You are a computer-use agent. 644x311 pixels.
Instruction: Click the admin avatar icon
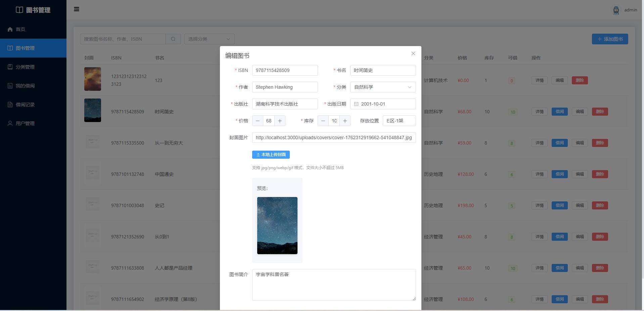(x=616, y=10)
